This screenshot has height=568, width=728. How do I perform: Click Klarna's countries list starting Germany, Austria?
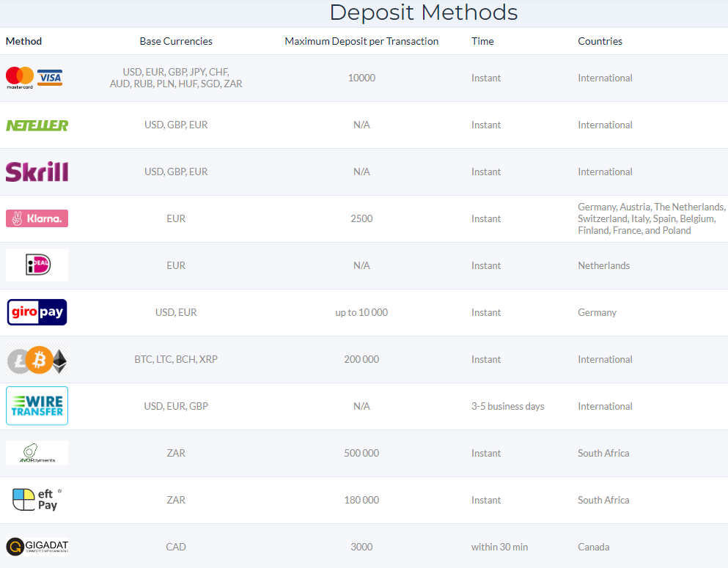(x=652, y=218)
